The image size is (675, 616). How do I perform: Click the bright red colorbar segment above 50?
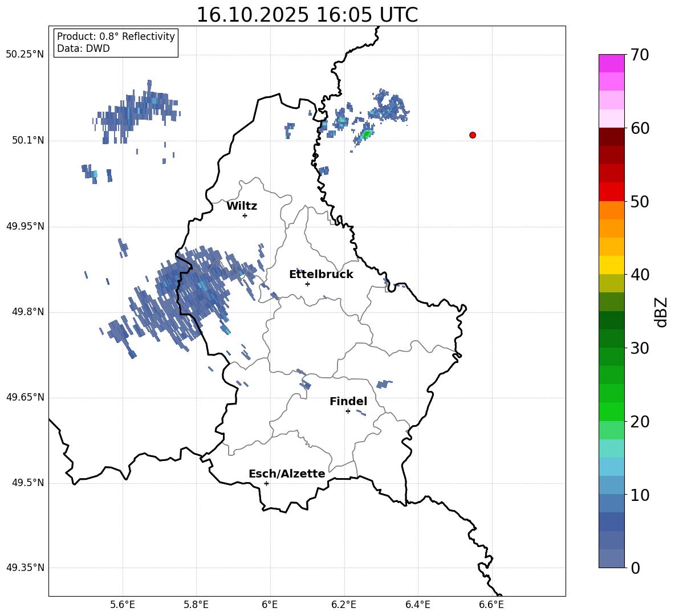pos(612,192)
